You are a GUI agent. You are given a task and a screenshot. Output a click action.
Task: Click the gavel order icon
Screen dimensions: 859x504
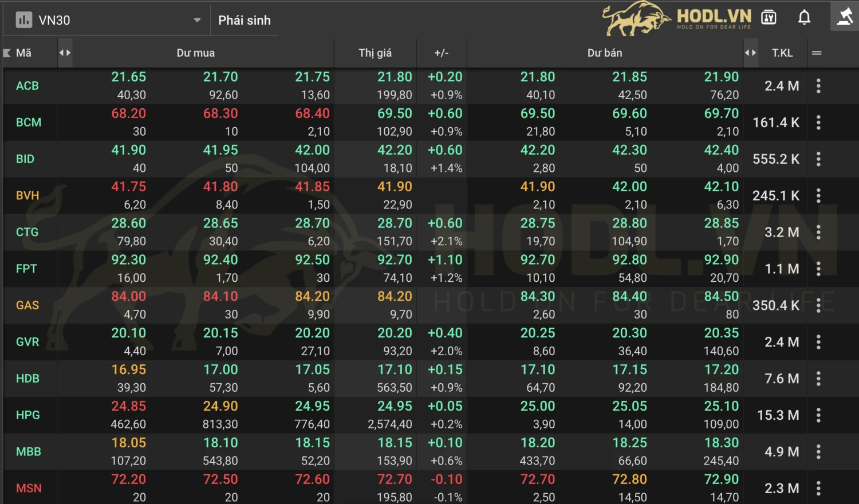(845, 17)
